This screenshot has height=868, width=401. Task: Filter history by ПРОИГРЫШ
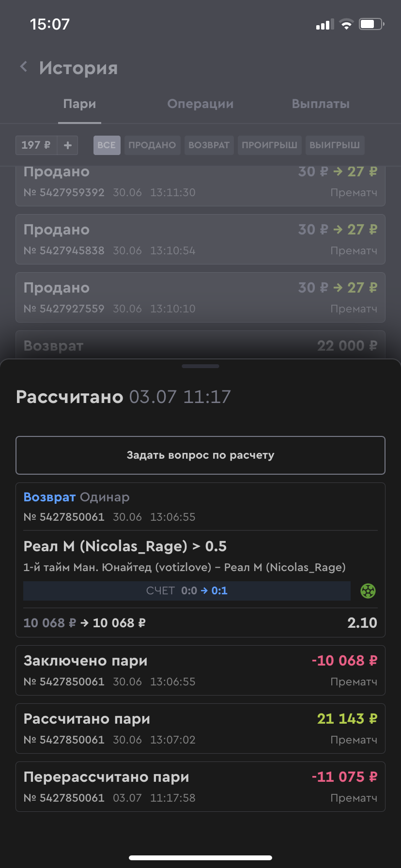(269, 145)
